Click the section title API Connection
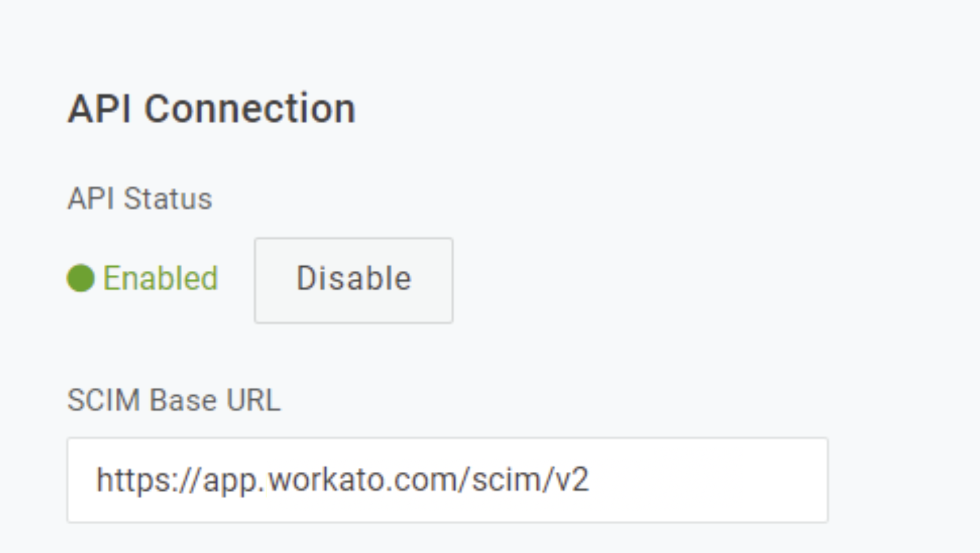Screen dimensions: 980x553 tap(211, 108)
